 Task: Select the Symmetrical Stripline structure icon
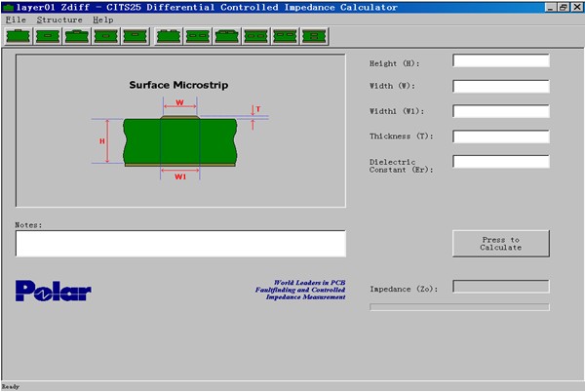click(x=105, y=36)
